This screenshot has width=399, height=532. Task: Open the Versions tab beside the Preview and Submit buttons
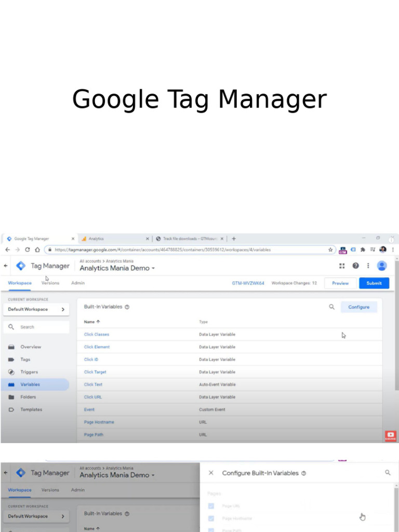point(50,283)
